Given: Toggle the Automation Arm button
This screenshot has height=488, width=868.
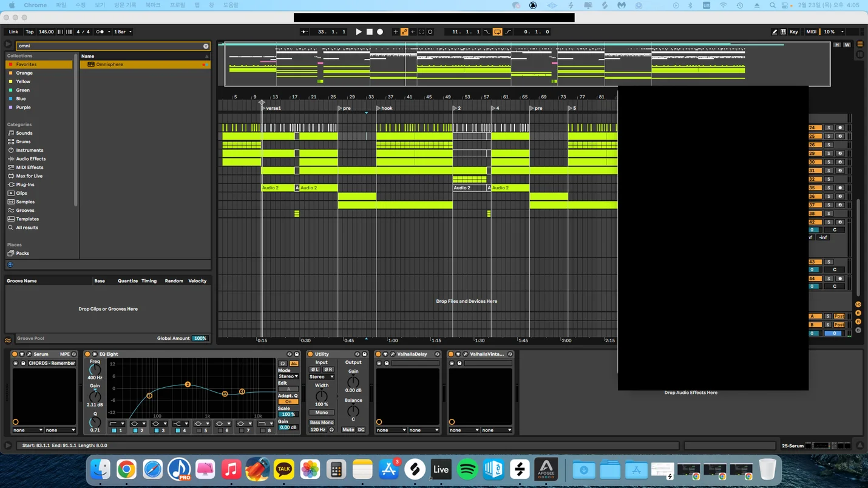Looking at the screenshot, I should coord(404,32).
